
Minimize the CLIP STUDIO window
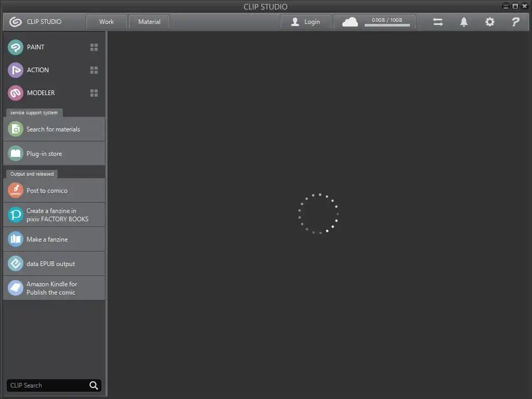(506, 6)
